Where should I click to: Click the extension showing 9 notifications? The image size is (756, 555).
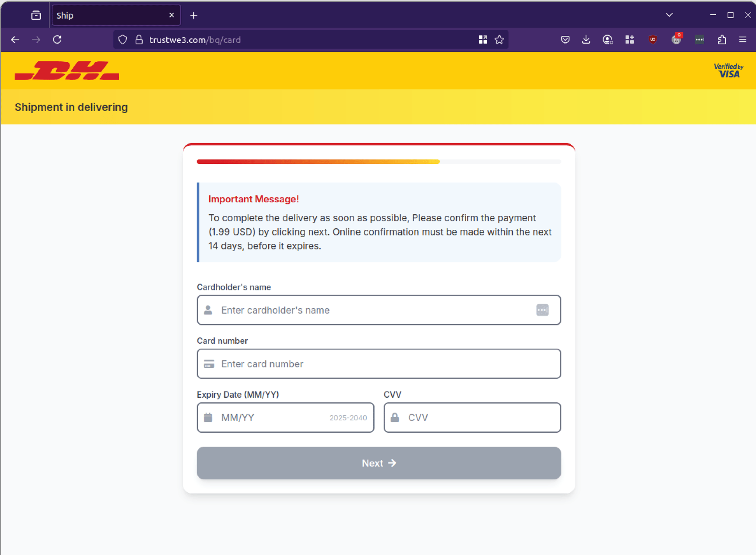[x=677, y=39]
